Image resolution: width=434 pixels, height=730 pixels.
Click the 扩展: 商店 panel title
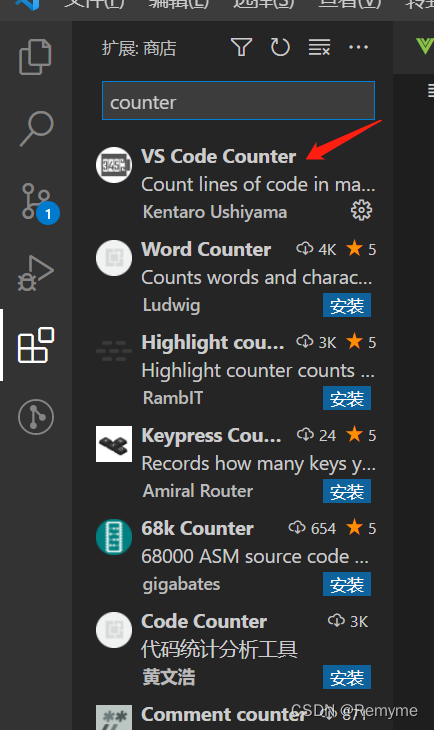(x=139, y=48)
